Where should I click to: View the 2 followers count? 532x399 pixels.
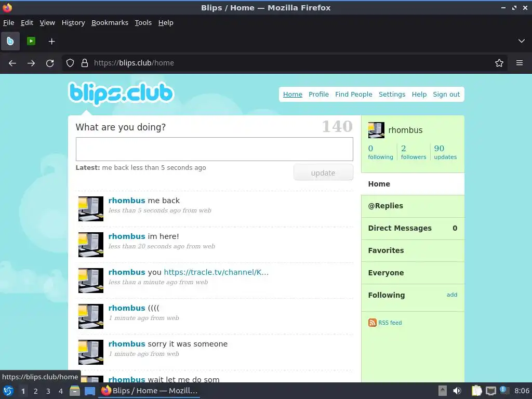(413, 152)
